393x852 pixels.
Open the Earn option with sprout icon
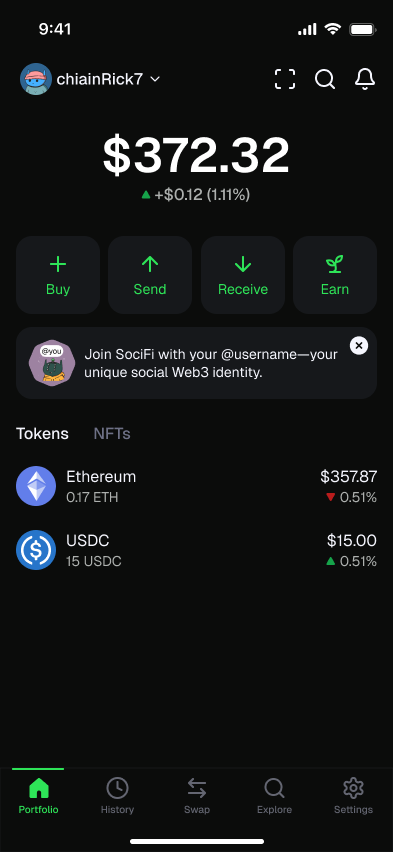click(335, 275)
